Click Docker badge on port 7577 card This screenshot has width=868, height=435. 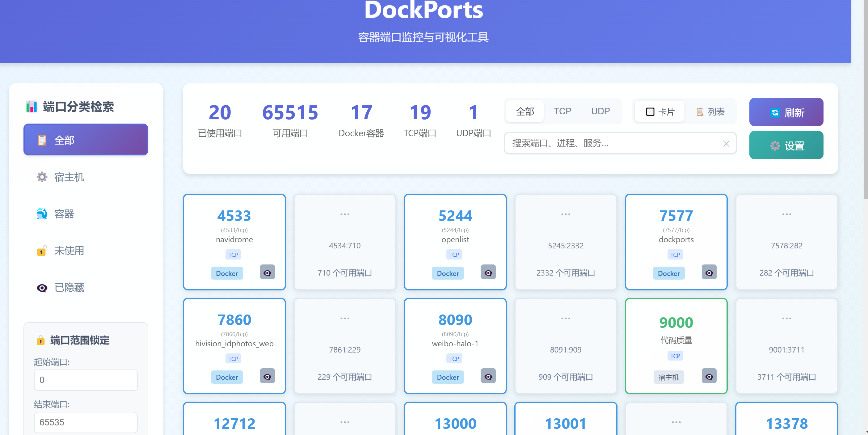pos(668,273)
